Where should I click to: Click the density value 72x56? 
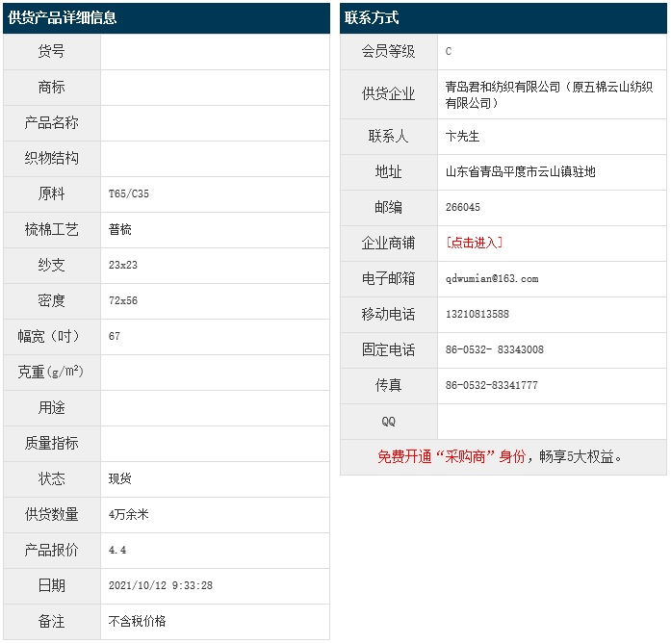(123, 300)
